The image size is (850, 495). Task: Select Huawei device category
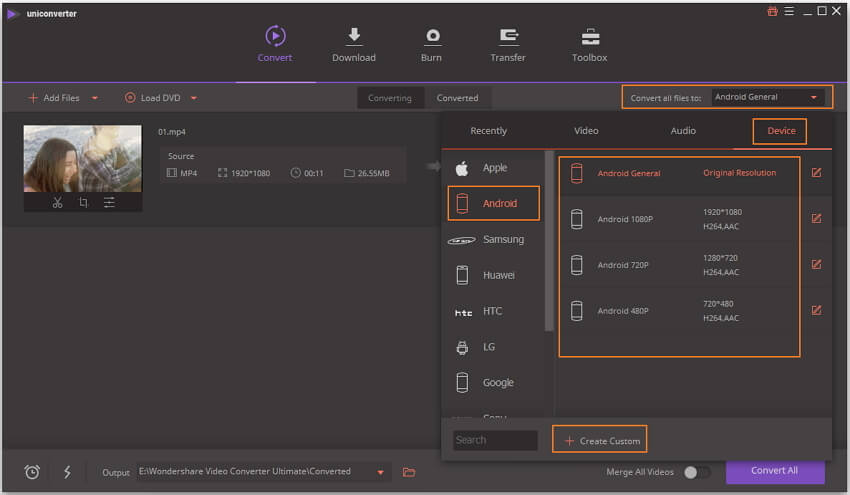point(493,275)
